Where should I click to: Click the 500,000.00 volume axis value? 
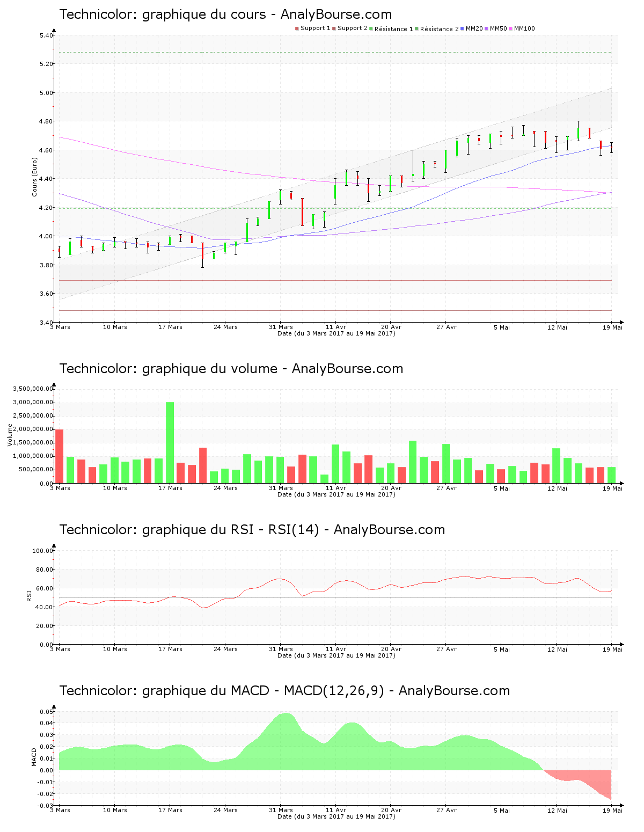[36, 470]
